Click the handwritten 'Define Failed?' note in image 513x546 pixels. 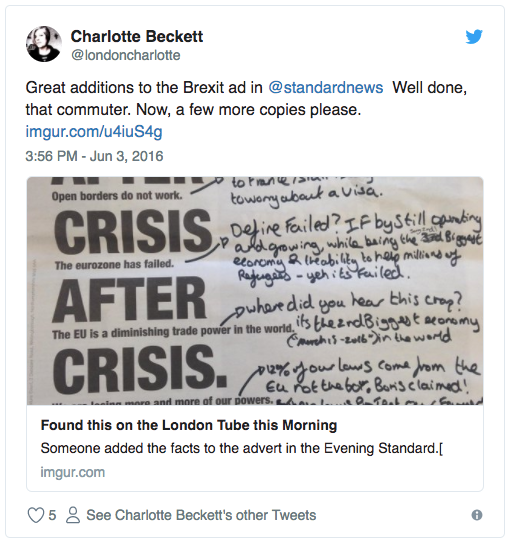[285, 227]
